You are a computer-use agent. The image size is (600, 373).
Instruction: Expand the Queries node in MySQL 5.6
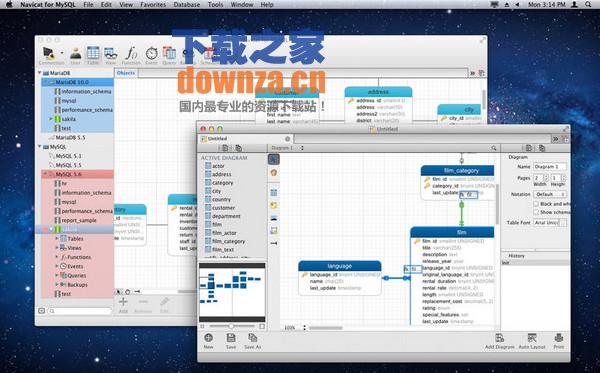pyautogui.click(x=57, y=275)
